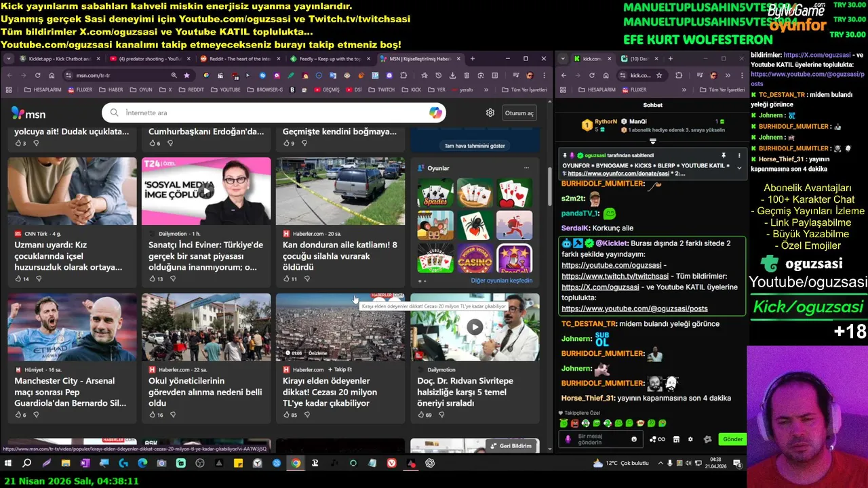This screenshot has height=488, width=868.
Task: Collapse the Kick chat leaderboard handle
Action: (x=652, y=141)
